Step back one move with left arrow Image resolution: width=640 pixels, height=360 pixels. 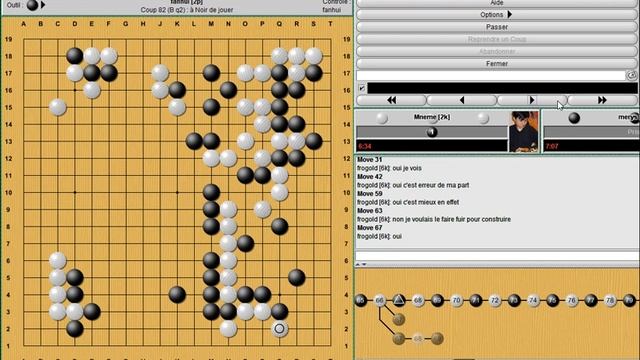462,100
